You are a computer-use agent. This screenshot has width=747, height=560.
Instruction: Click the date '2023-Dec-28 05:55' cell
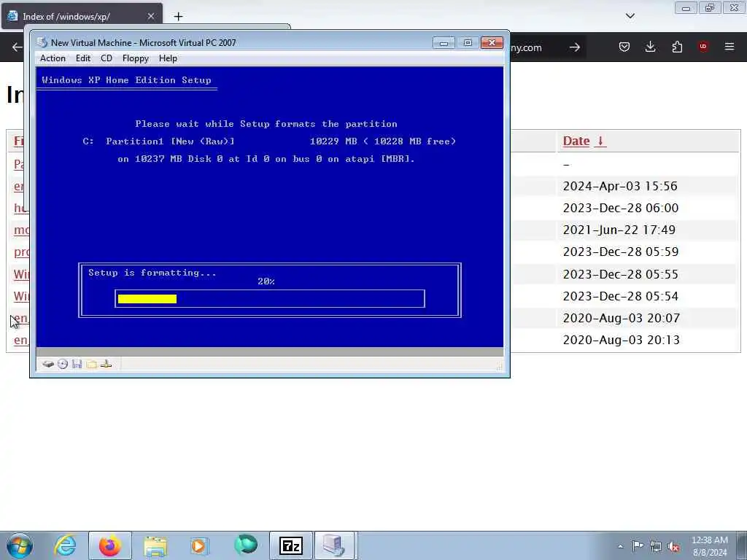(620, 274)
